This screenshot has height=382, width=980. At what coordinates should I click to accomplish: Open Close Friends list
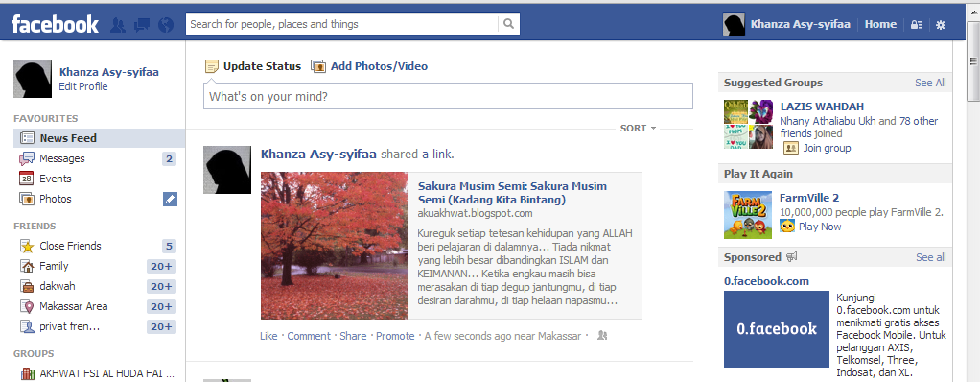pyautogui.click(x=70, y=247)
